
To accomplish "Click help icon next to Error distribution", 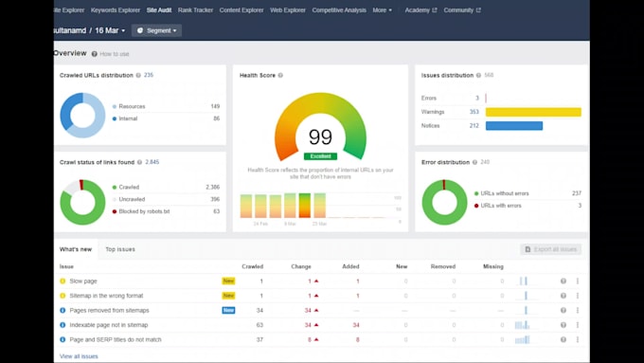I will [x=474, y=162].
